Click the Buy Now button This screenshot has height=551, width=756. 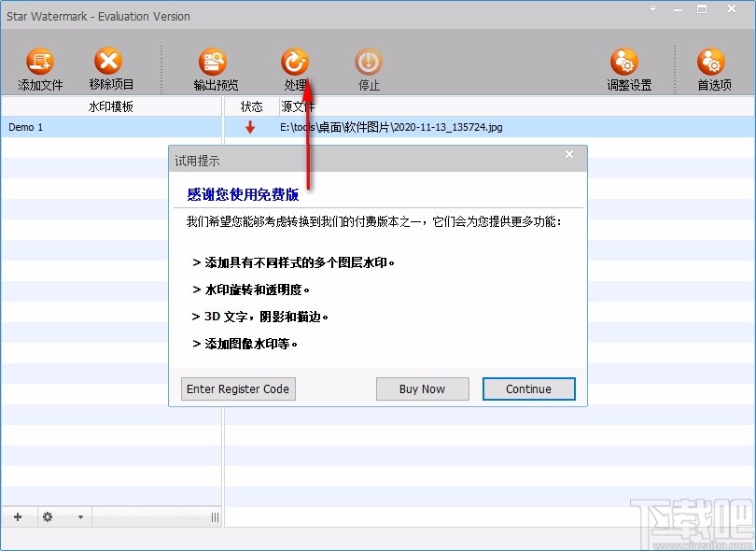[x=423, y=389]
